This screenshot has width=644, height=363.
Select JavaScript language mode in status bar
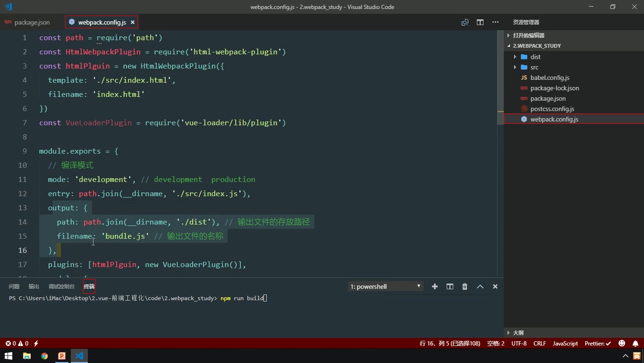pyautogui.click(x=565, y=344)
